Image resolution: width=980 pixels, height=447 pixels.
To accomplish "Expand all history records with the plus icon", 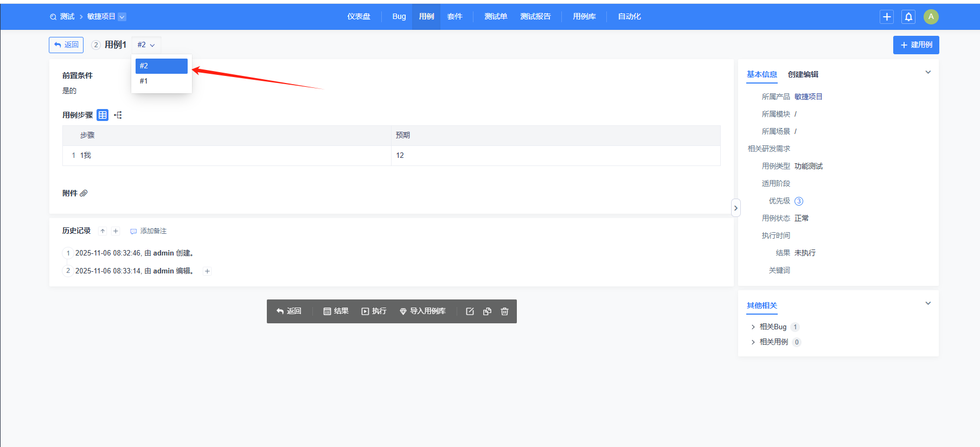I will pos(116,231).
